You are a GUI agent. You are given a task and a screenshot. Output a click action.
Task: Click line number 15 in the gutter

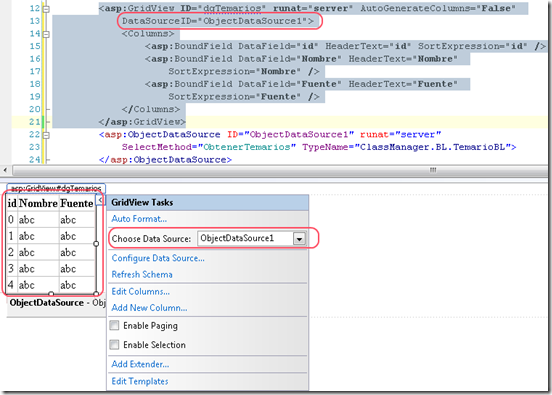pos(35,46)
